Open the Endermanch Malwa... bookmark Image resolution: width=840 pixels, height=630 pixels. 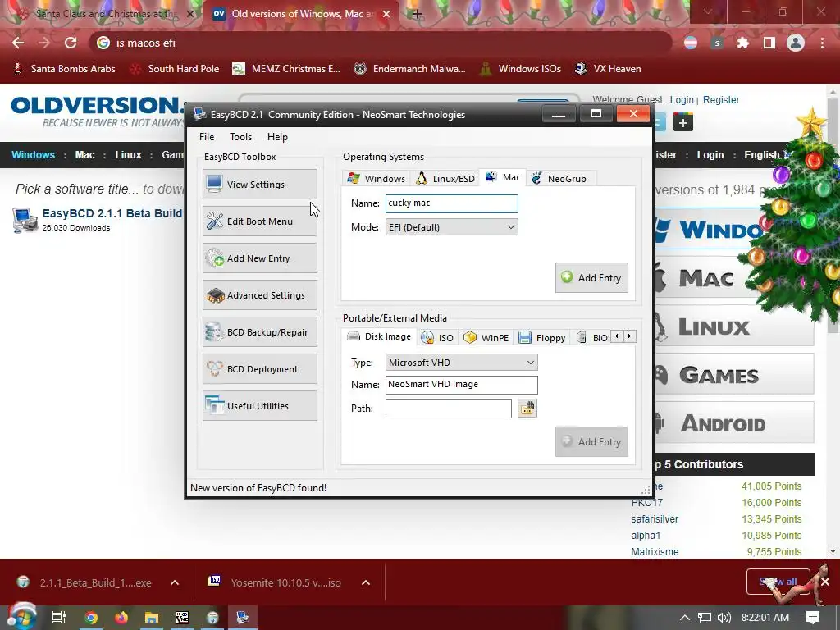point(410,69)
